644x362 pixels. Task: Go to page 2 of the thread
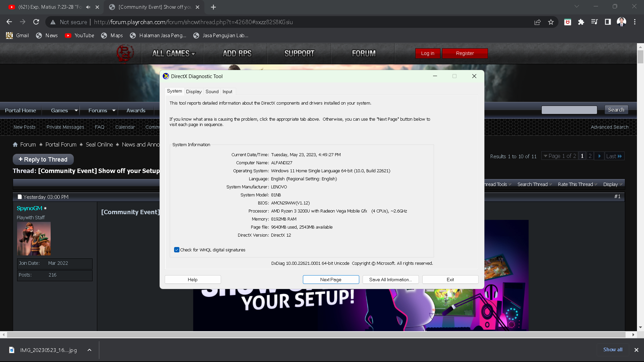point(590,156)
